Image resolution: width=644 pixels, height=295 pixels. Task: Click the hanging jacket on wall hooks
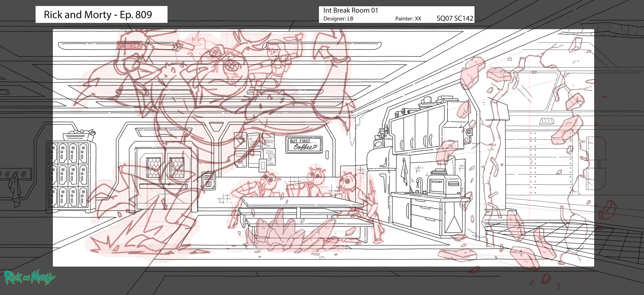coord(15,189)
